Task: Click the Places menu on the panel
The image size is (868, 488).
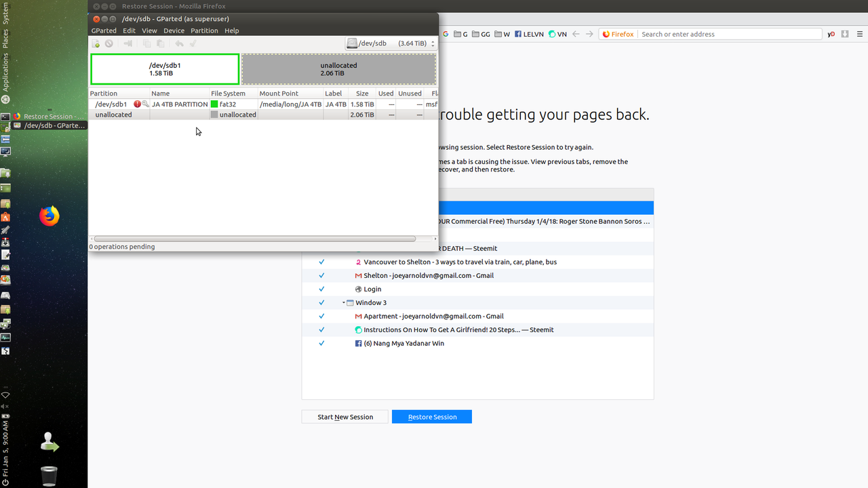Action: click(x=5, y=39)
